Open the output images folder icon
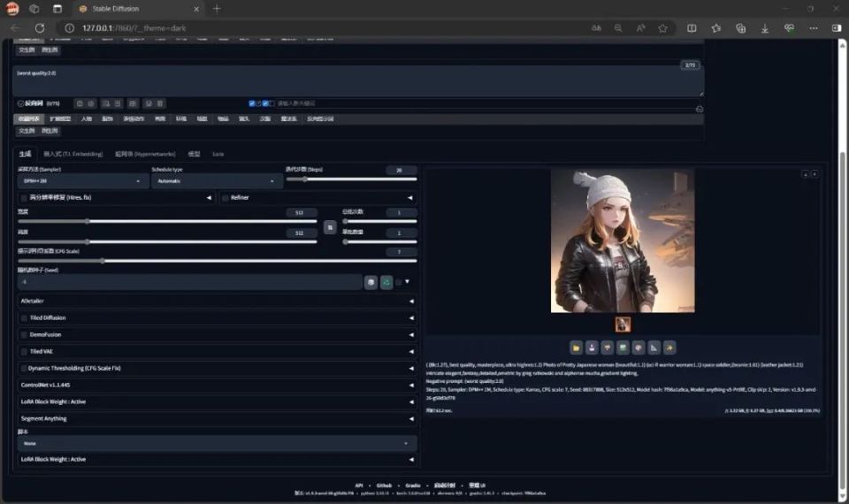Viewport: 849px width, 504px height. (576, 347)
